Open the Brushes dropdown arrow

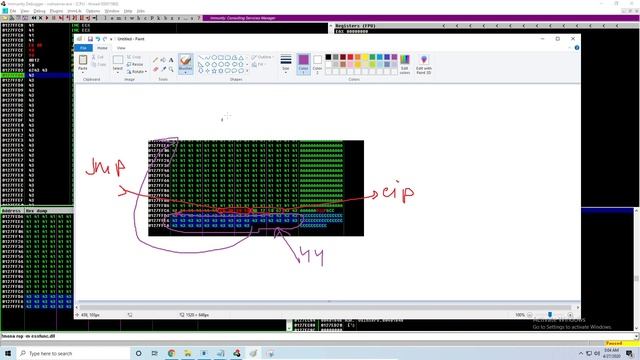pyautogui.click(x=185, y=72)
